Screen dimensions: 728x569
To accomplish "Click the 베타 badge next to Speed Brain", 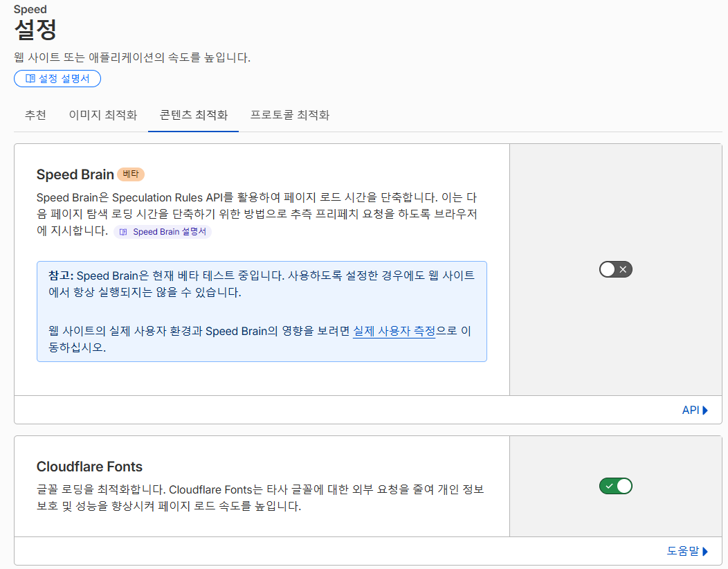I will [x=131, y=174].
